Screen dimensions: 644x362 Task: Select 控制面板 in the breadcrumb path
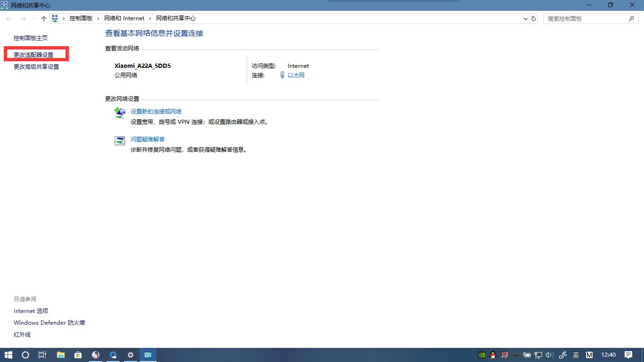(81, 18)
